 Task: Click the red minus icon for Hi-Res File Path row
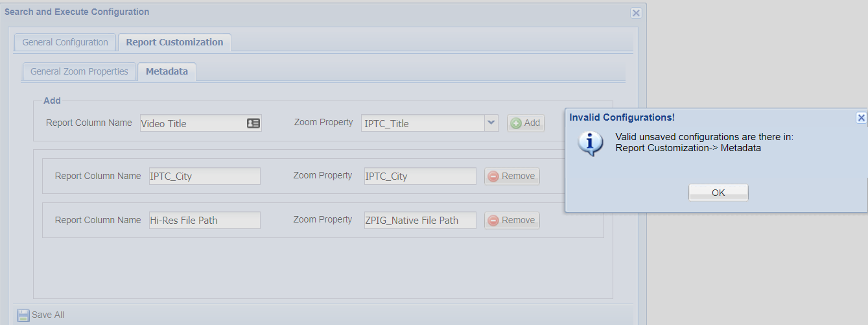point(493,221)
